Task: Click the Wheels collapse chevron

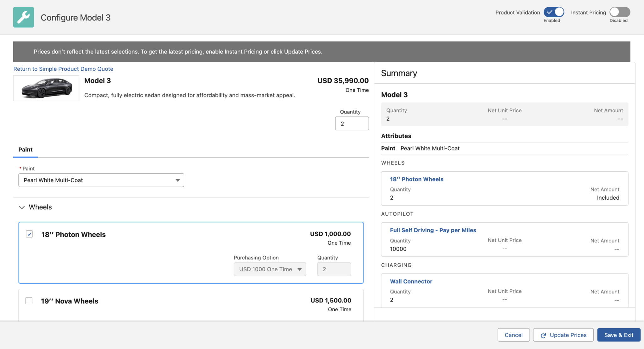Action: click(x=22, y=207)
